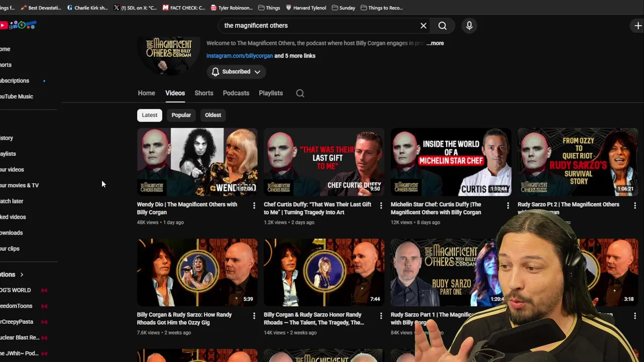Viewport: 644px width, 362px height.
Task: Open How Randy Rhoads Got Him title
Action: tap(184, 319)
